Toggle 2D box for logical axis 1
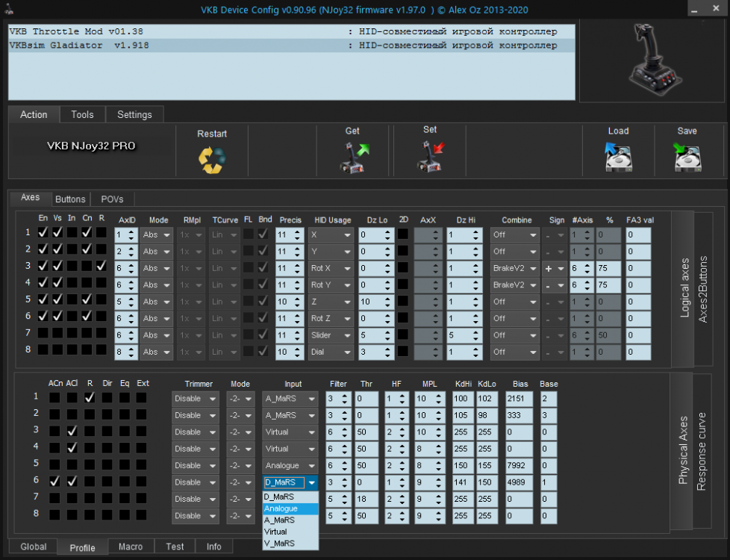This screenshot has width=730, height=560. coord(403,234)
